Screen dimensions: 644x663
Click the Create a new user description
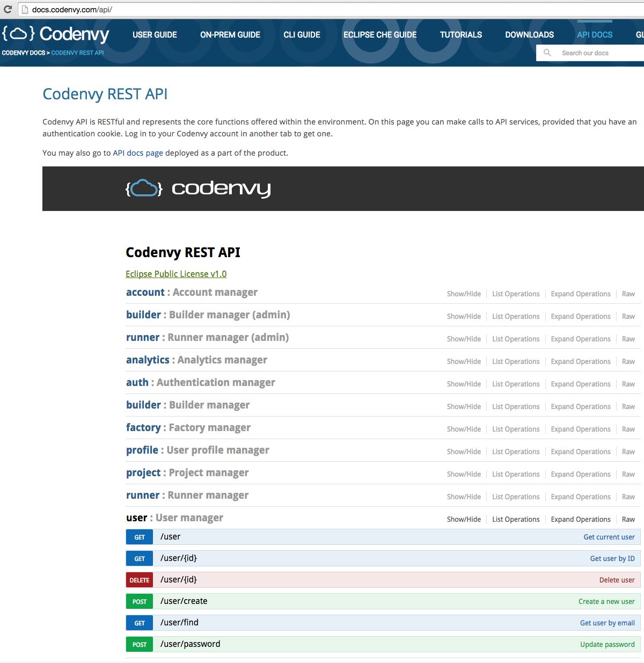[x=606, y=601]
